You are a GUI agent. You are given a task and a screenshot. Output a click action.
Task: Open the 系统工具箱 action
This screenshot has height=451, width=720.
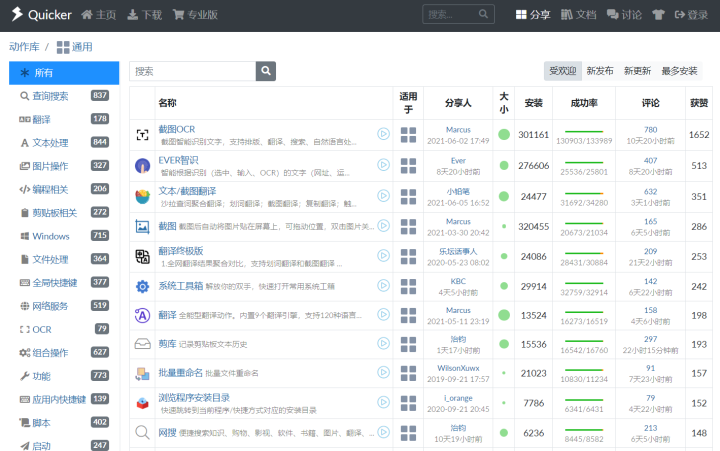pos(181,286)
